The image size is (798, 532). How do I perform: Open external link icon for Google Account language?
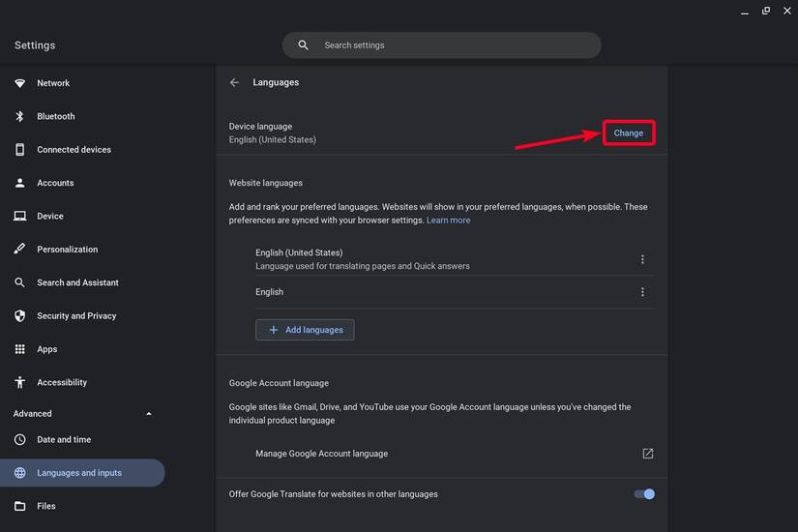(x=647, y=454)
